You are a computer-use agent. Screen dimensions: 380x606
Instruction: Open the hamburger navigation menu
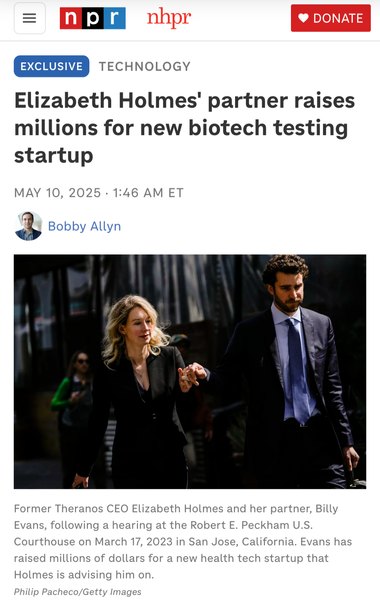tap(30, 18)
